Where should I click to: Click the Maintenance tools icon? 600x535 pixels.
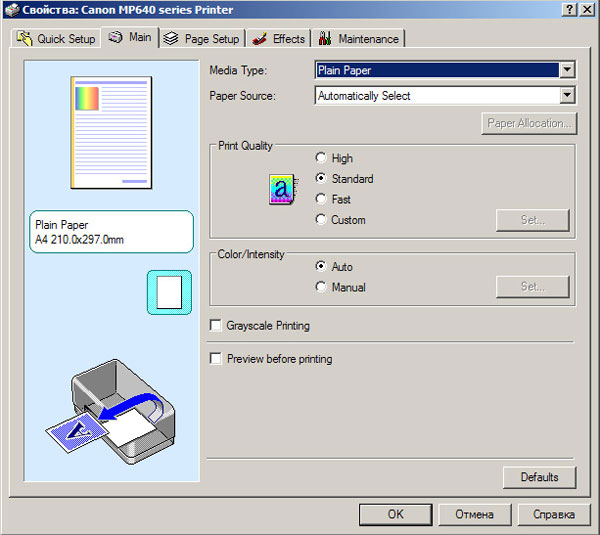[x=325, y=38]
